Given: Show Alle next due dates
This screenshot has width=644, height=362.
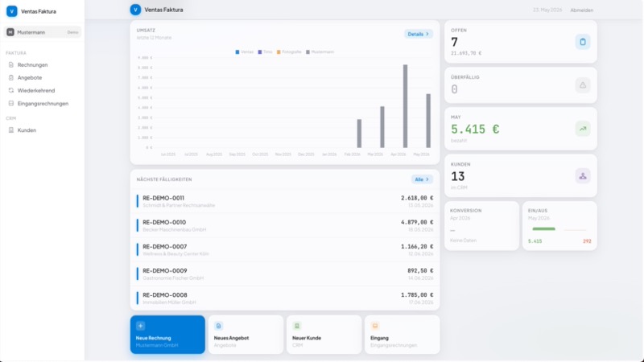Looking at the screenshot, I should tap(422, 179).
